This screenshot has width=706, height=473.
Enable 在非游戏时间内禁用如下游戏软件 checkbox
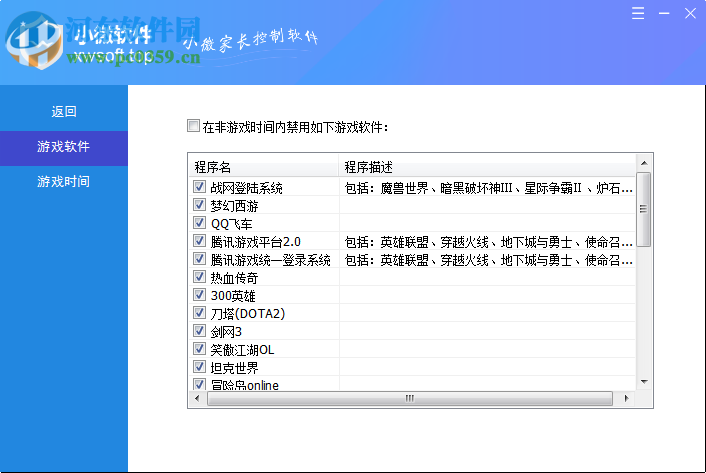pyautogui.click(x=193, y=126)
